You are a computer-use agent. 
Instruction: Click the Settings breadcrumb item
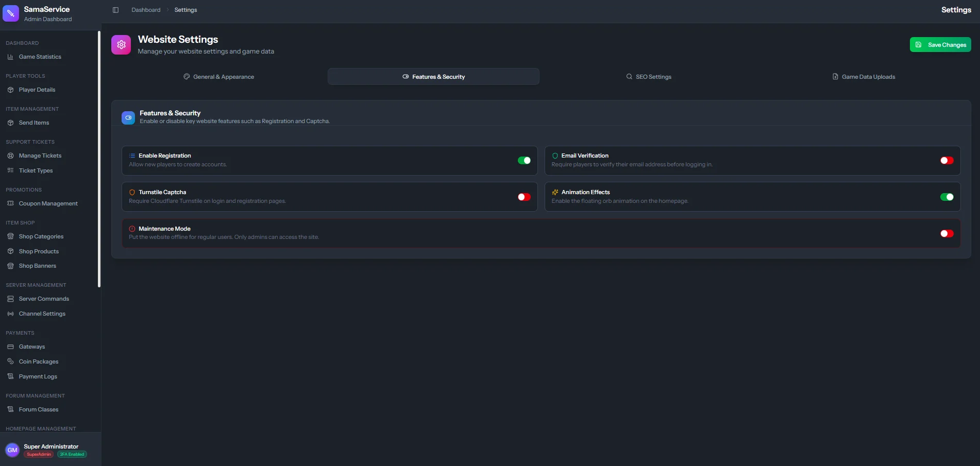pyautogui.click(x=185, y=10)
